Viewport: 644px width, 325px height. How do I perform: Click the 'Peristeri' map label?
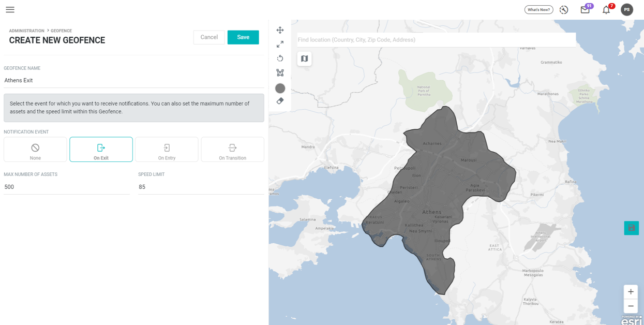pyautogui.click(x=409, y=187)
